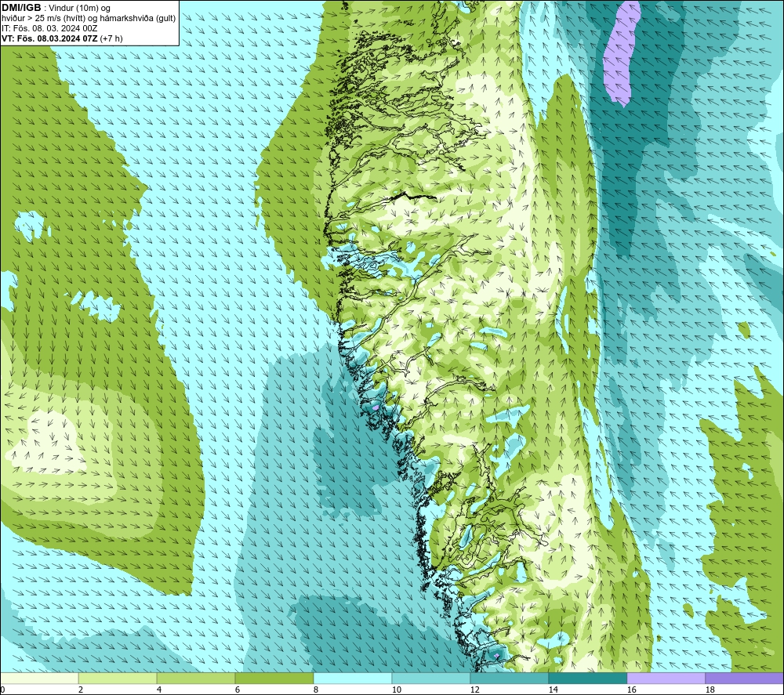Screen dimensions: 784x695
Task: Click the scale label '18'
Action: click(x=710, y=690)
